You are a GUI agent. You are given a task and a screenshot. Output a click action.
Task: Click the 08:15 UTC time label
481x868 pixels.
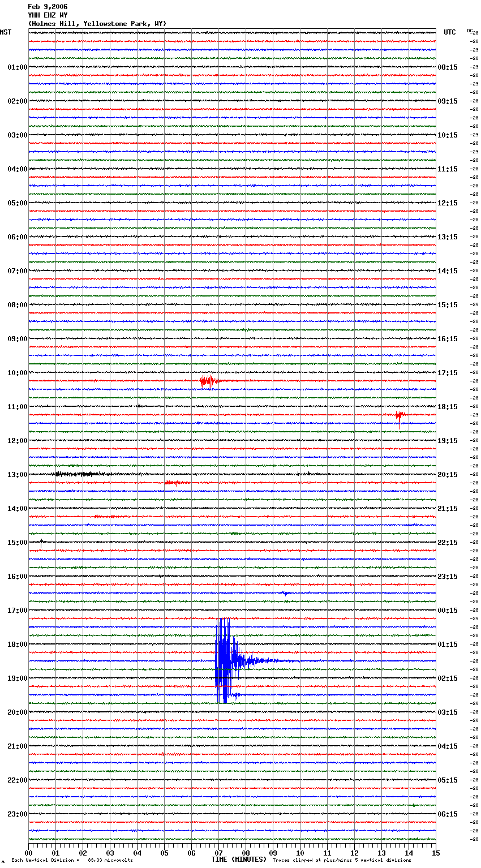pyautogui.click(x=448, y=67)
